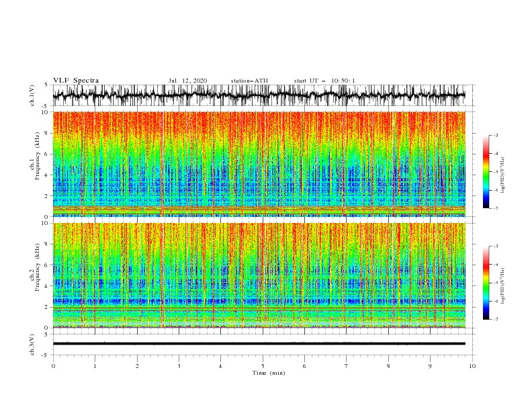This screenshot has height=411, width=532.
Task: Click the 'start UT = 10:50:1' text
Action: (x=324, y=81)
